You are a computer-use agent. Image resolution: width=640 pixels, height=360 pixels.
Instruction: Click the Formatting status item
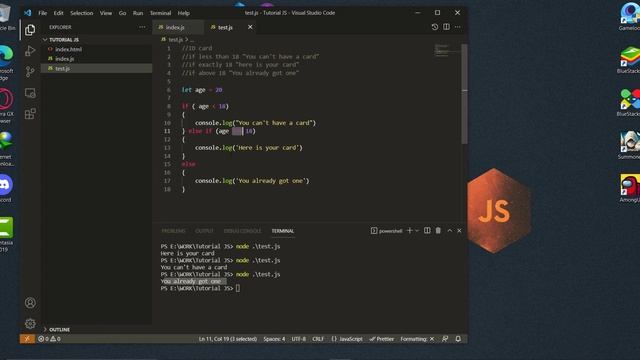click(417, 339)
